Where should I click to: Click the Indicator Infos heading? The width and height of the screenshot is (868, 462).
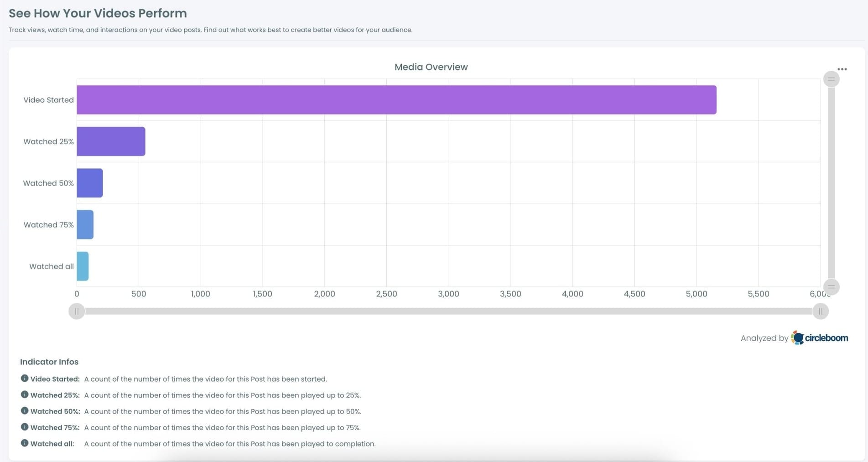49,362
